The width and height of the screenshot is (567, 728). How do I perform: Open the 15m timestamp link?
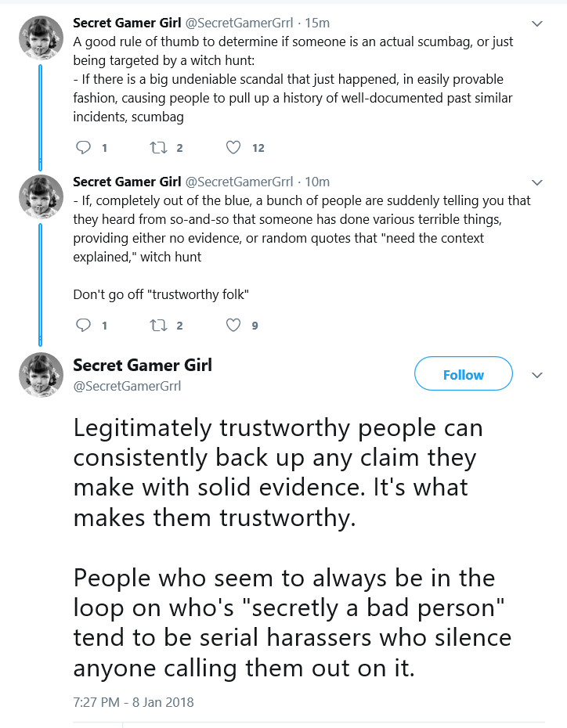[317, 23]
